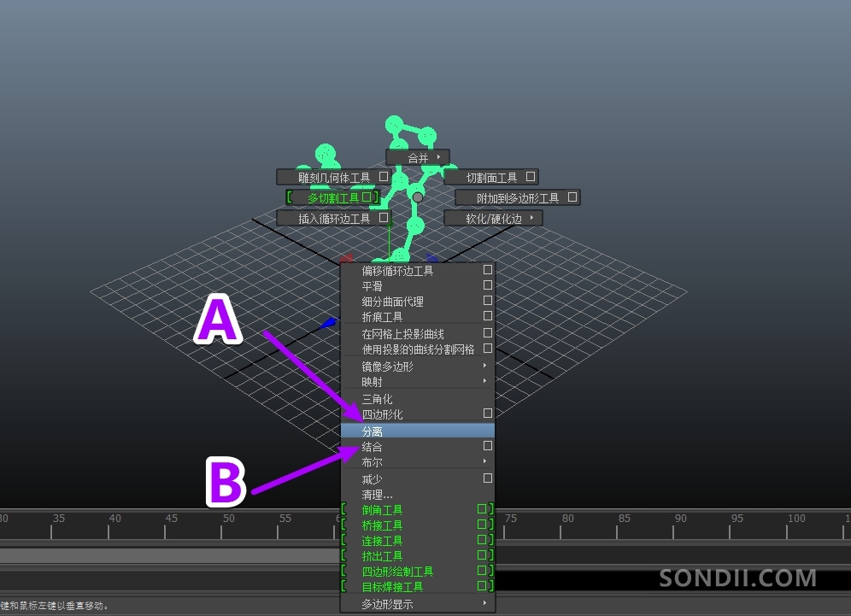Open the 减少 option box
The image size is (851, 616).
pyautogui.click(x=488, y=478)
